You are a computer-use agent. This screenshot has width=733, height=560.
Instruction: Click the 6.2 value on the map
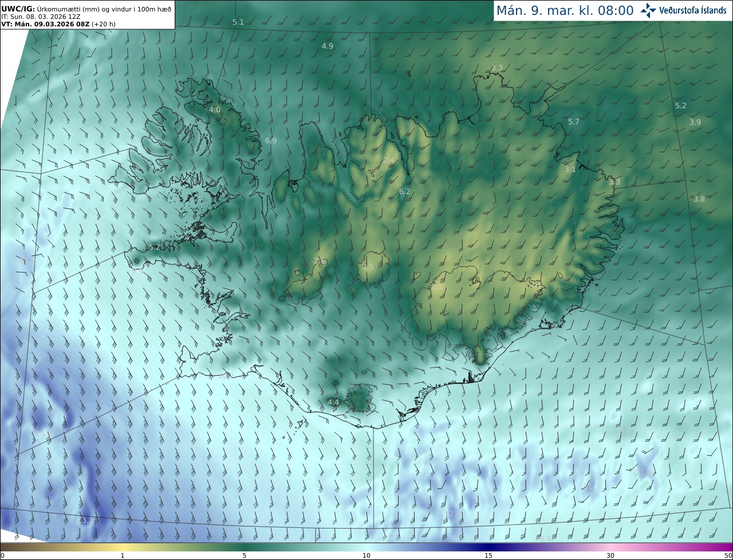point(405,191)
